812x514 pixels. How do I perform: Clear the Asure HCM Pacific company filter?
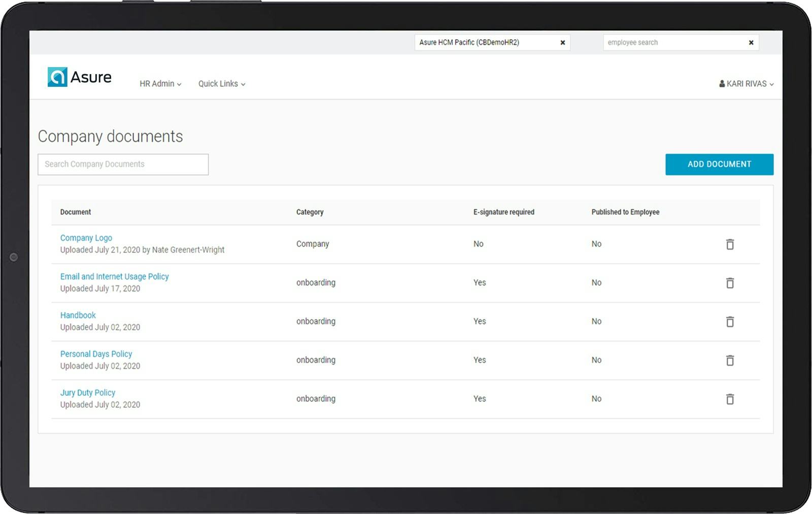(x=562, y=43)
